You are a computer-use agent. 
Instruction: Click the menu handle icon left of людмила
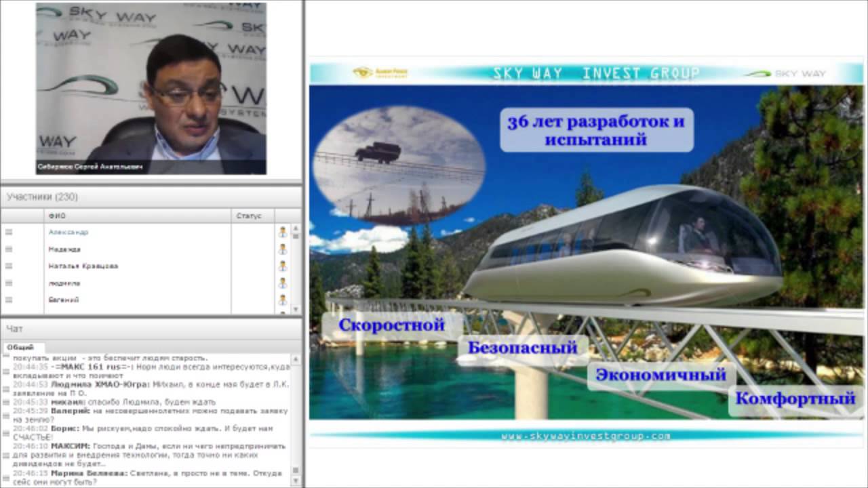(x=9, y=283)
